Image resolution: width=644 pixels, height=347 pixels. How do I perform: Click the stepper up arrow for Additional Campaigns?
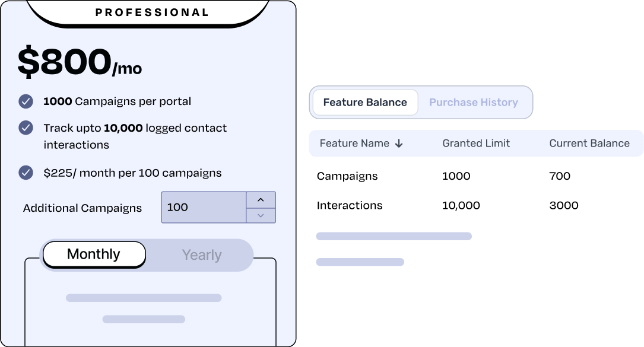click(x=261, y=200)
